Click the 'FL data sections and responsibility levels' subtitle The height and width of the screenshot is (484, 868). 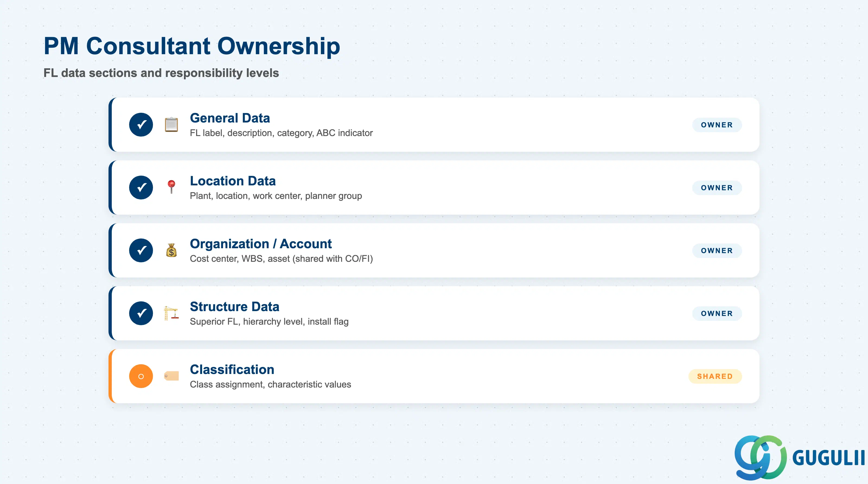(161, 73)
